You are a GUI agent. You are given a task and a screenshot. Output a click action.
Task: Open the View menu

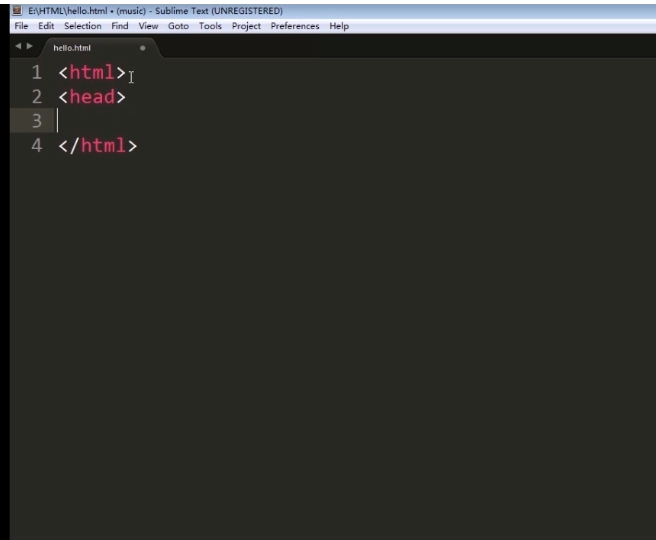click(x=148, y=26)
